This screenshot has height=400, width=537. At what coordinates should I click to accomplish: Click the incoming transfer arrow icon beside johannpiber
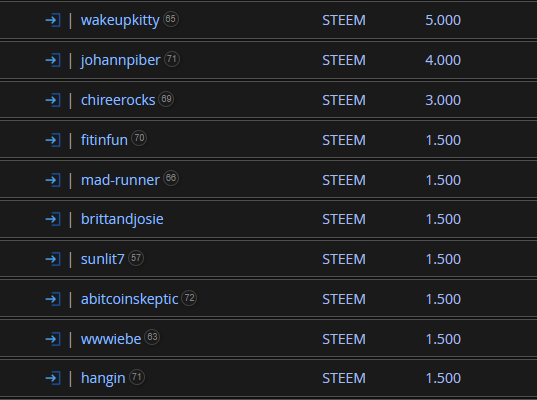click(x=53, y=60)
